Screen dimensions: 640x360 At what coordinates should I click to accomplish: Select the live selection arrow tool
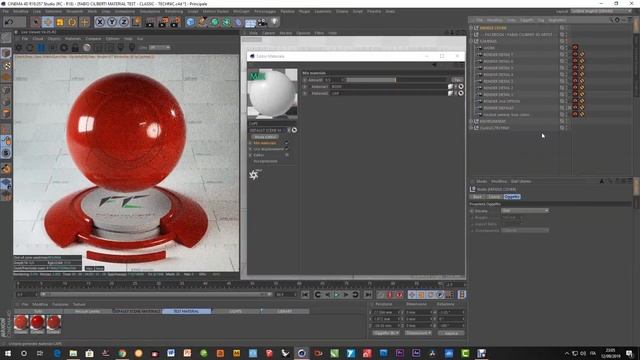point(36,22)
